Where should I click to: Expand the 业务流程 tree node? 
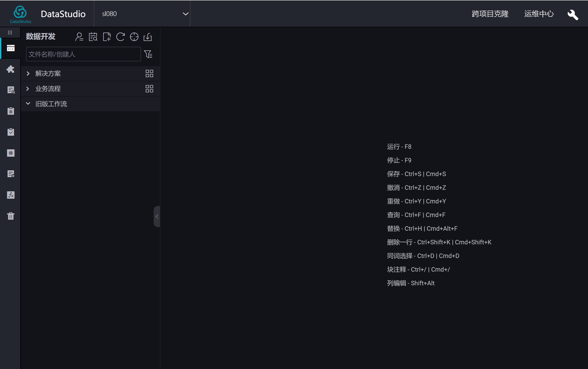pos(28,89)
